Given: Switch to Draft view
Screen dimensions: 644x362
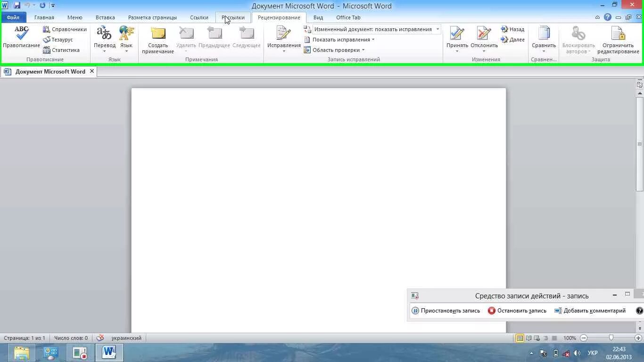Looking at the screenshot, I should (x=554, y=338).
